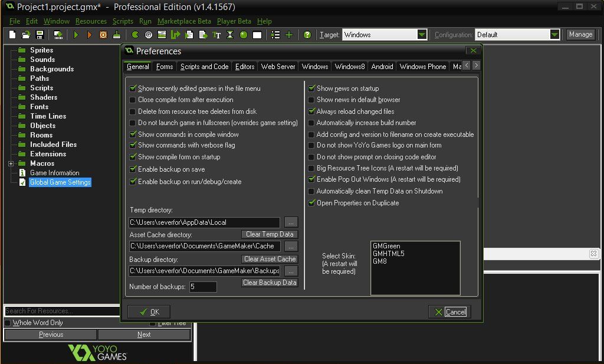Expand the Macros tree item

9,163
